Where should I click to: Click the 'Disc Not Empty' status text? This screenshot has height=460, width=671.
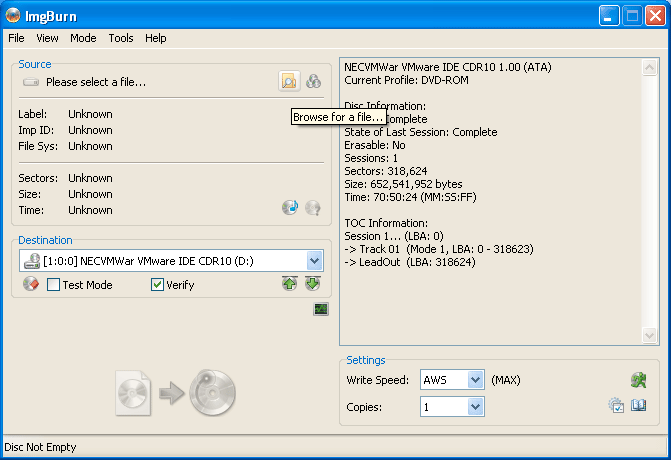tap(40, 447)
